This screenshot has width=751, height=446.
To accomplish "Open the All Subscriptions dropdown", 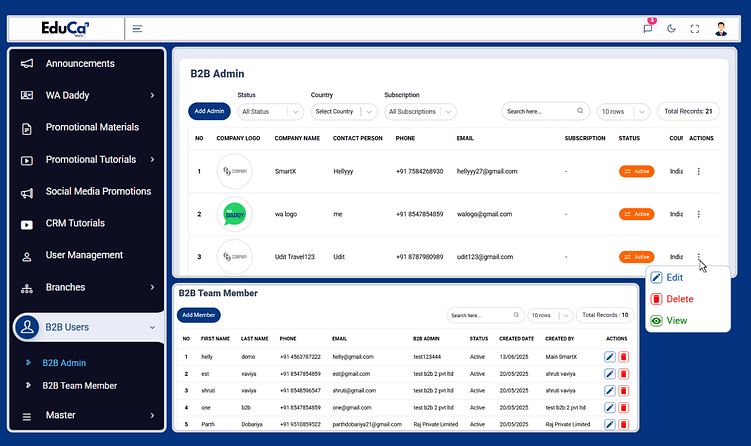I will [x=420, y=112].
